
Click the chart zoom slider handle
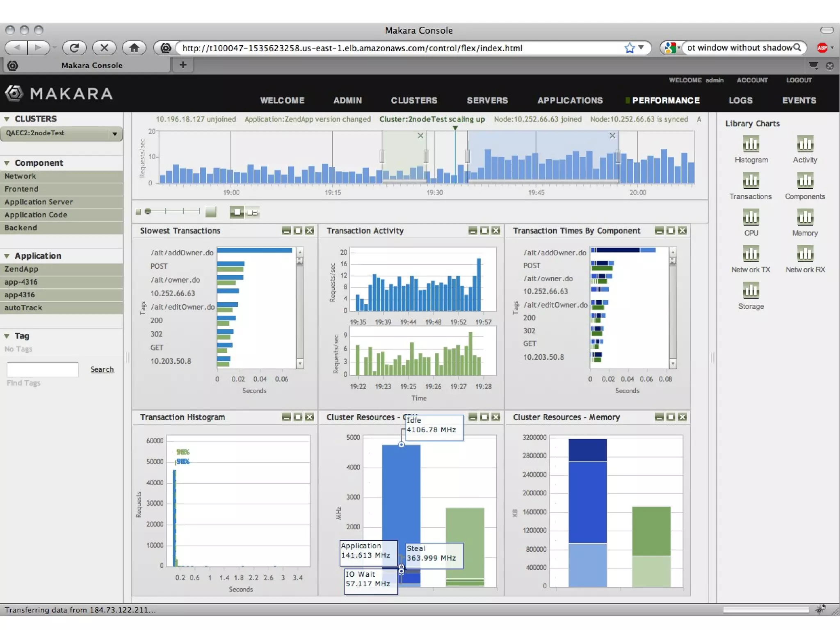coord(148,211)
